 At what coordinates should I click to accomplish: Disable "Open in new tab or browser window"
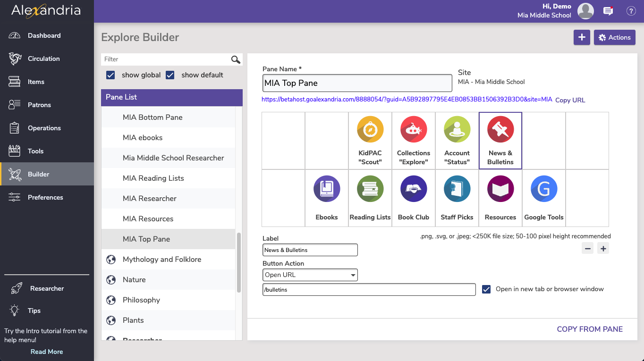pos(486,289)
